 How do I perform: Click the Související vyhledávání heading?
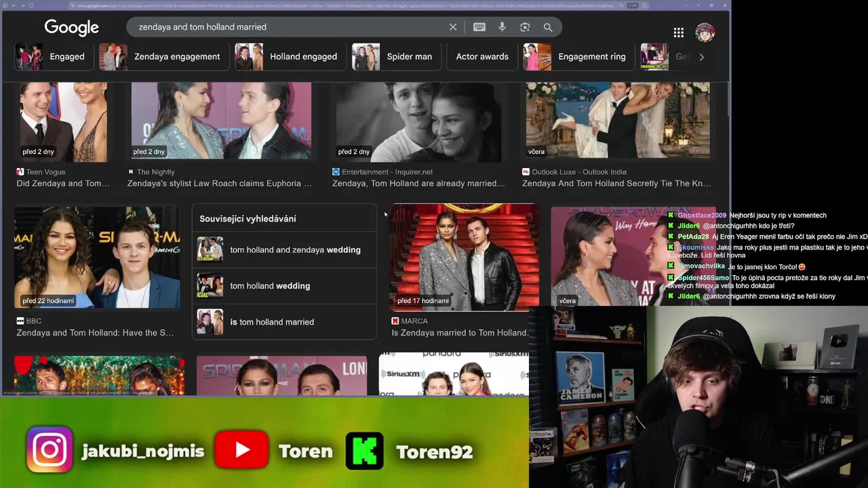pyautogui.click(x=248, y=219)
